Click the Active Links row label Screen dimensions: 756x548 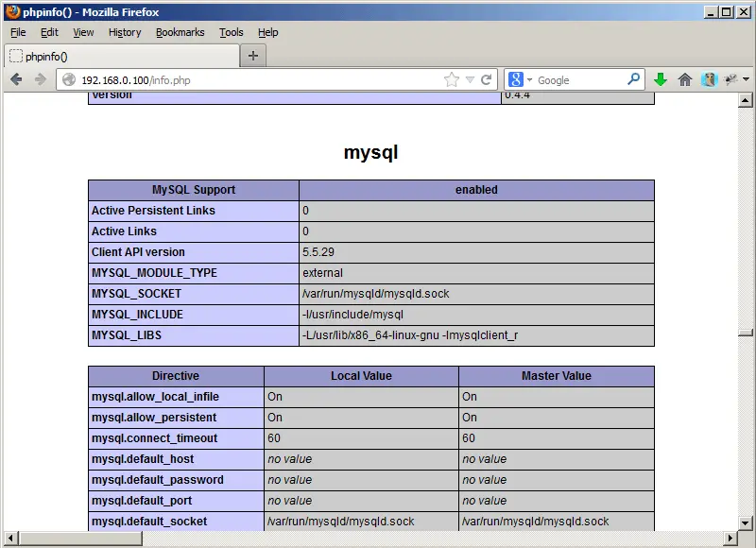click(x=124, y=231)
